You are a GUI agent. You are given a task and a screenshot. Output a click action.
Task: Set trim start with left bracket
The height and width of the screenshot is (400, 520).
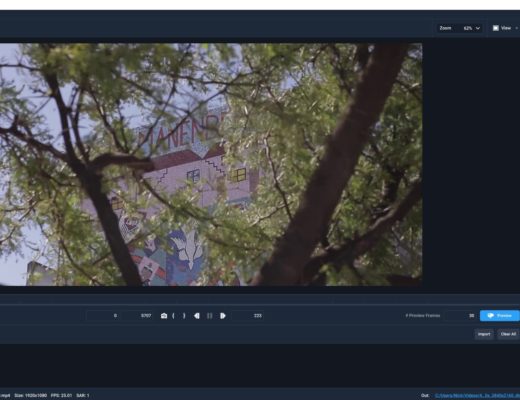coord(173,316)
